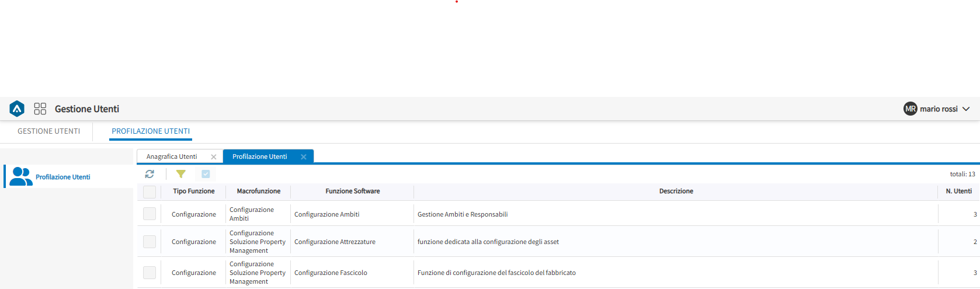Toggle the header select-all checkbox

(x=150, y=191)
